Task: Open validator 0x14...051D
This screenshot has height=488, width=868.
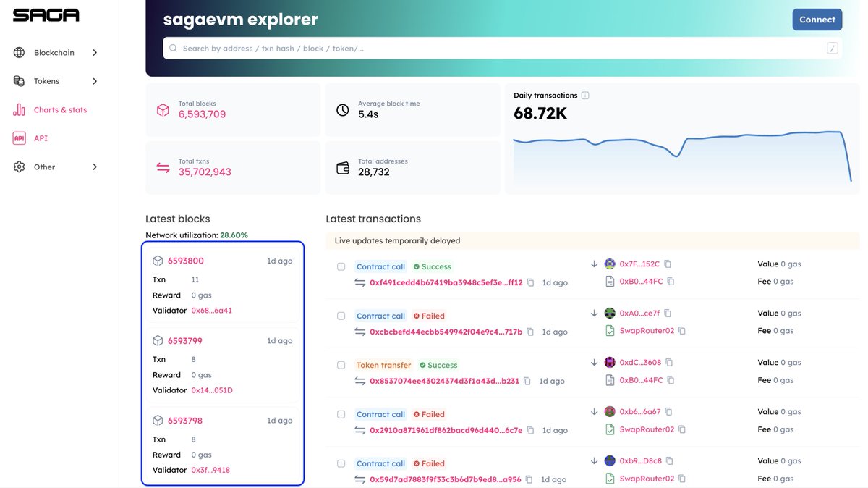Action: point(212,390)
